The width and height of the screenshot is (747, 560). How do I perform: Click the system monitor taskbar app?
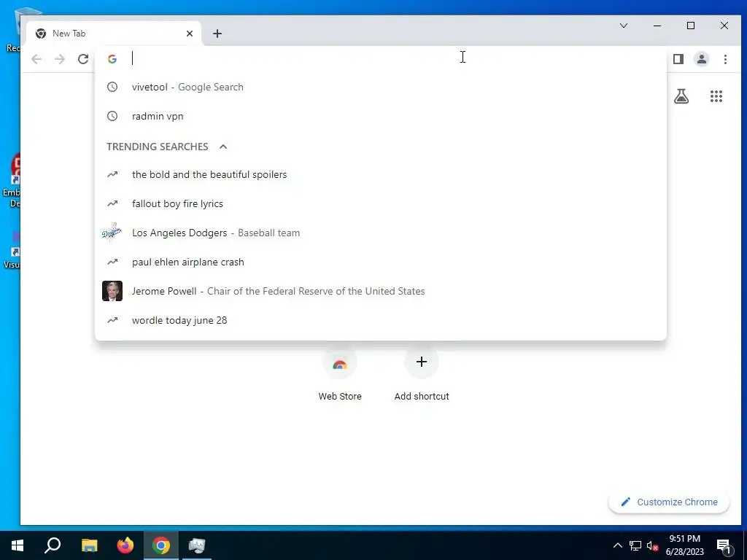coord(197,545)
